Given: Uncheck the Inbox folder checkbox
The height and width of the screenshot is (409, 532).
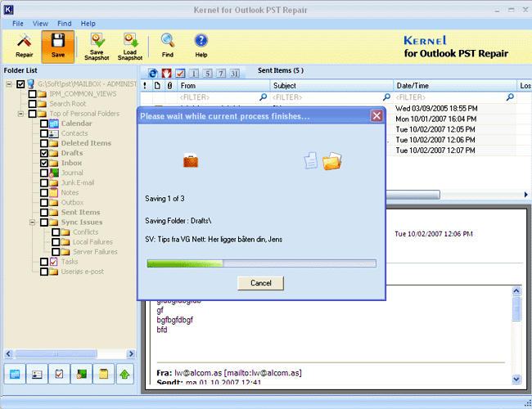Looking at the screenshot, I should click(x=43, y=163).
